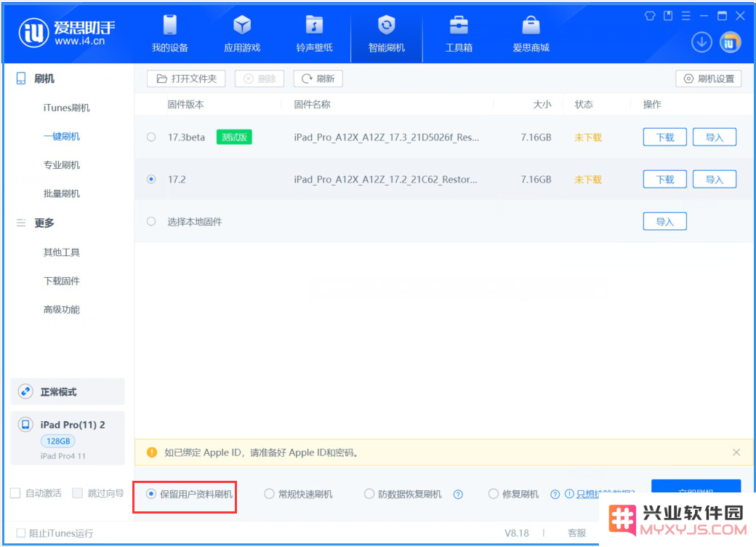The image size is (756, 547).
Task: Click the 状态 column header
Action: [584, 104]
